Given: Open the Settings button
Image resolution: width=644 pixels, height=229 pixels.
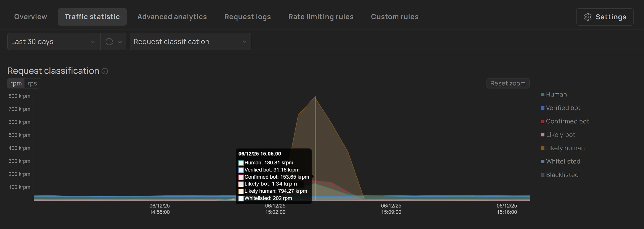Looking at the screenshot, I should (x=605, y=17).
